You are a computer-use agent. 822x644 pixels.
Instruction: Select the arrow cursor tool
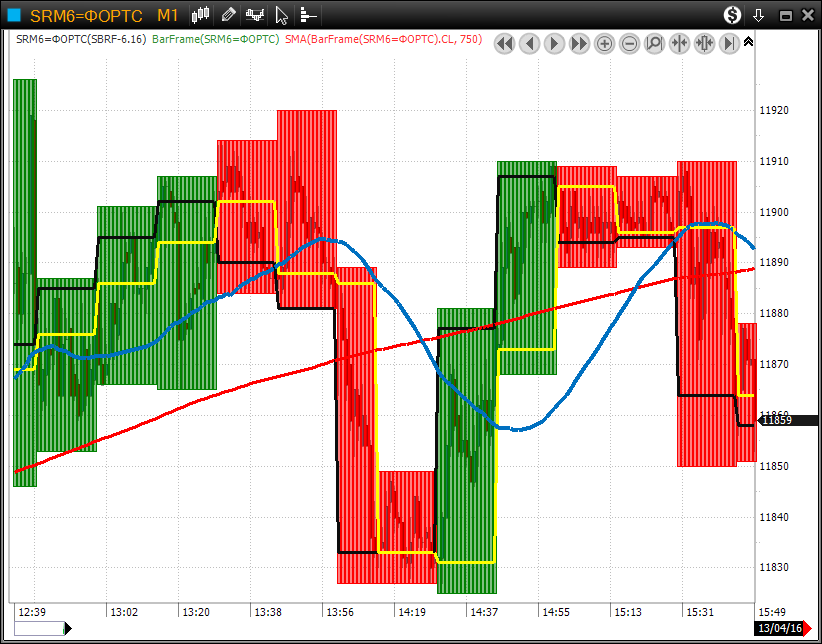[282, 15]
